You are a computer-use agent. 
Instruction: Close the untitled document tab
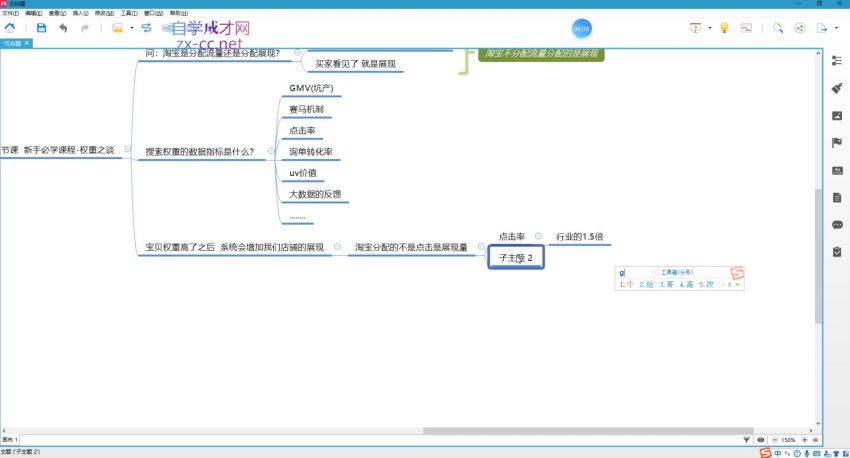(27, 43)
